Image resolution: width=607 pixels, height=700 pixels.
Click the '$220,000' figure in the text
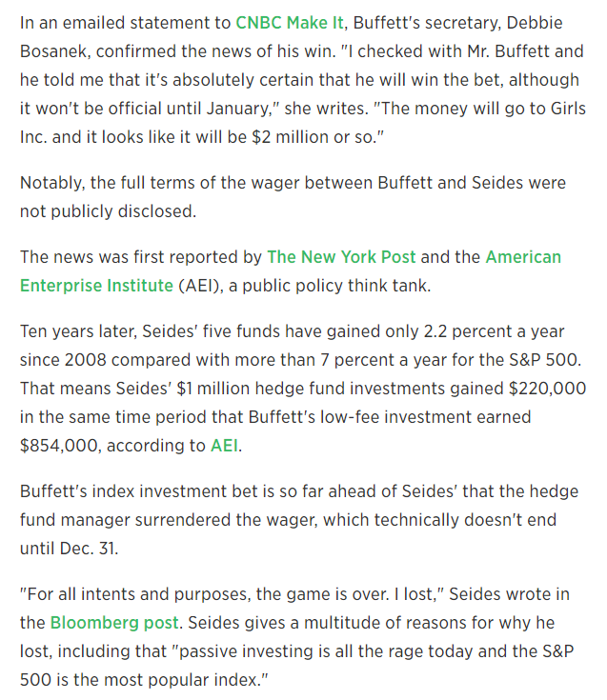tap(540, 389)
